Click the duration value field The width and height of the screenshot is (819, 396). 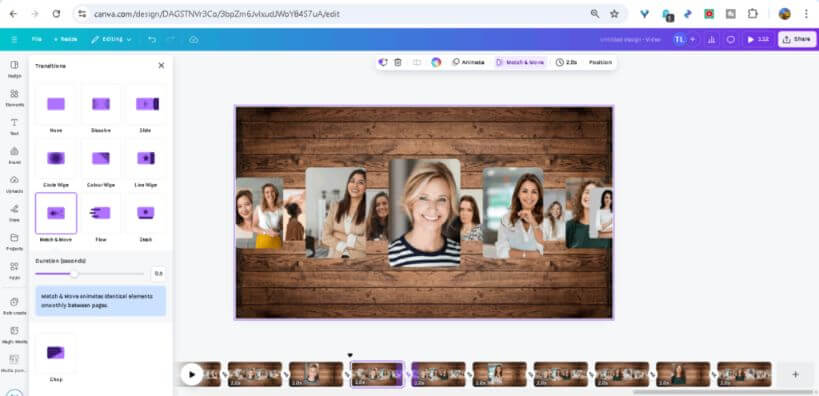(x=159, y=273)
